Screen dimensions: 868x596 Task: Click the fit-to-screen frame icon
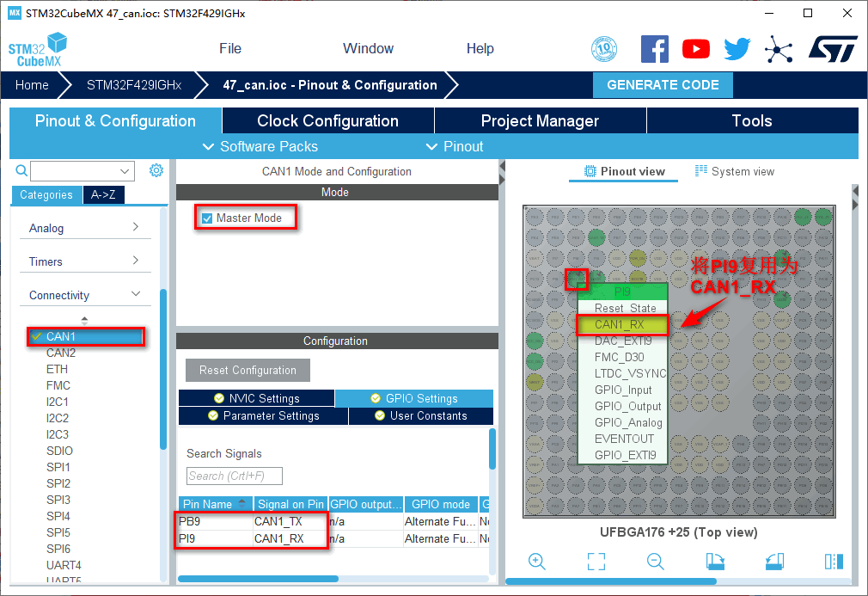point(596,562)
